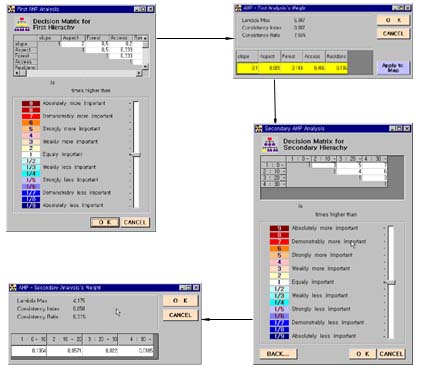Confirm First AHP Analysis with OK

tap(105, 222)
